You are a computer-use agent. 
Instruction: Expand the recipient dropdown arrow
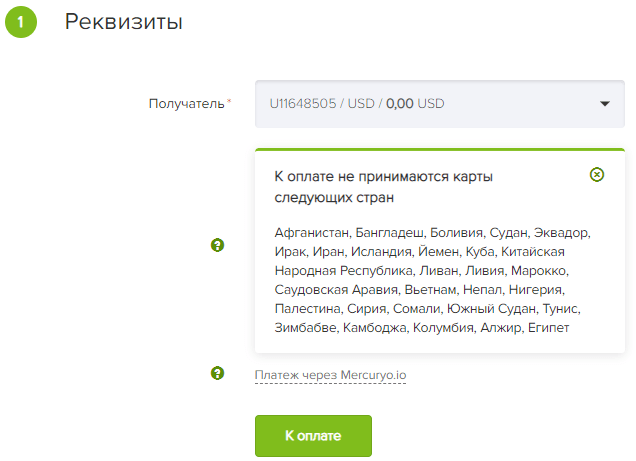click(605, 103)
